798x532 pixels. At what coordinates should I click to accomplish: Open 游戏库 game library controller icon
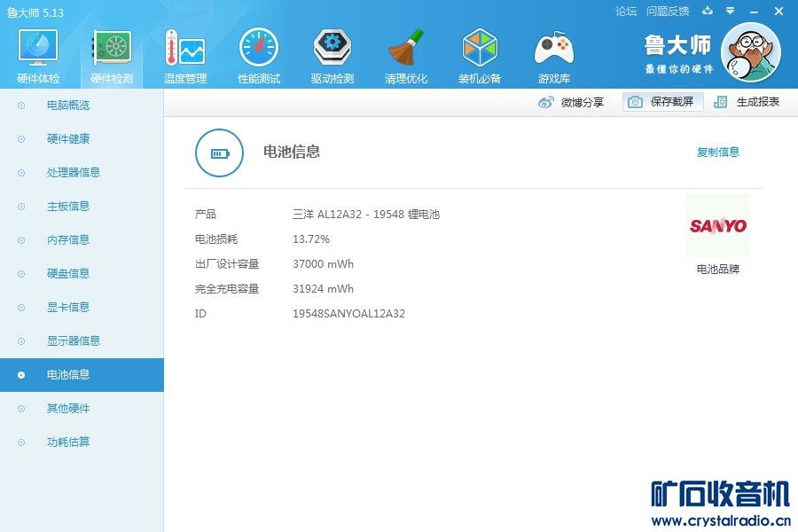coord(553,48)
